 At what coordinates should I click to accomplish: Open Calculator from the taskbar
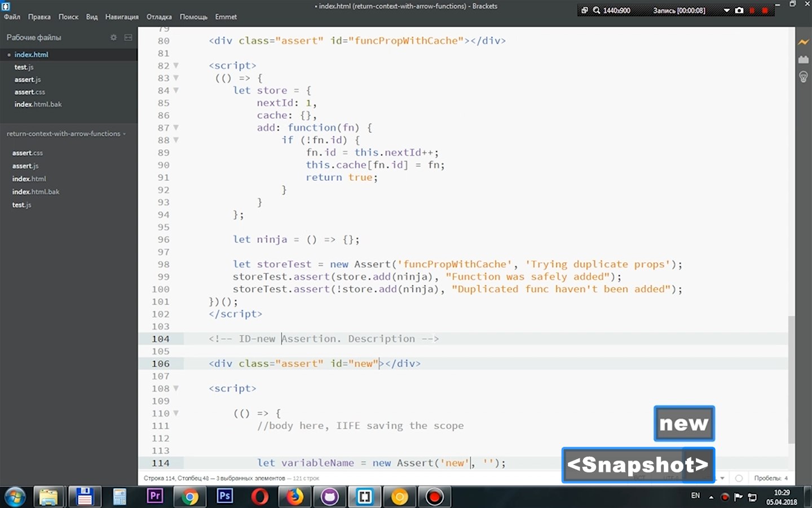coord(119,497)
